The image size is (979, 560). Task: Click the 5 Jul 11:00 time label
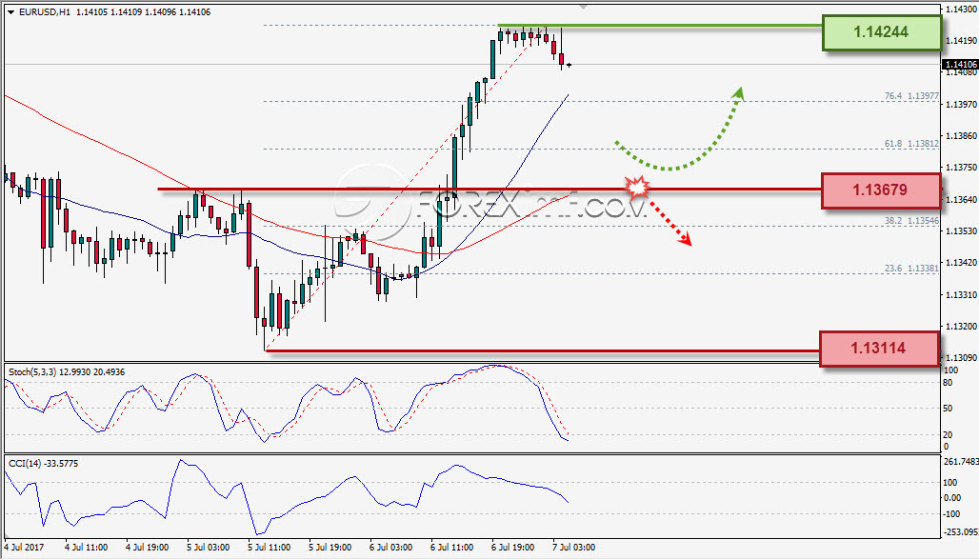point(270,548)
